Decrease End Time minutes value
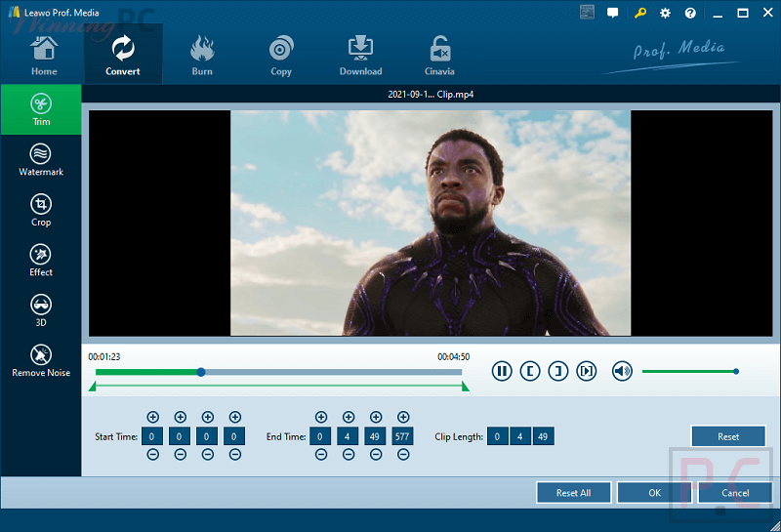781x532 pixels. [349, 454]
